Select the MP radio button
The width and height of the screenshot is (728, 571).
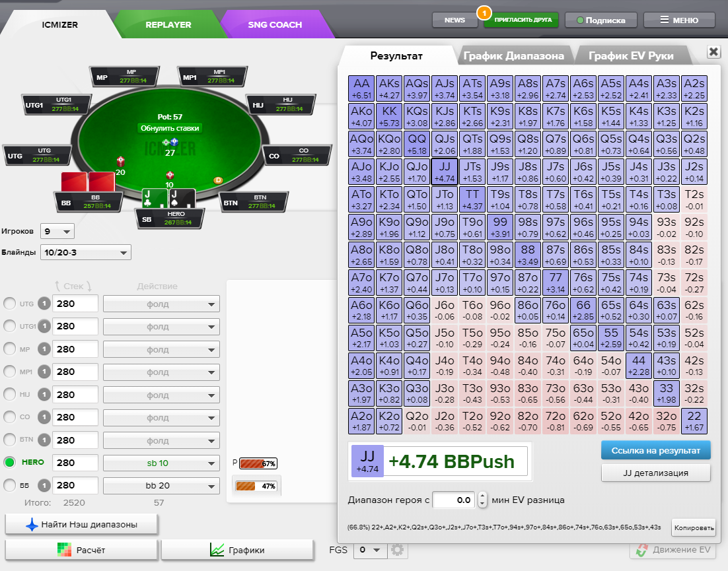[x=9, y=349]
